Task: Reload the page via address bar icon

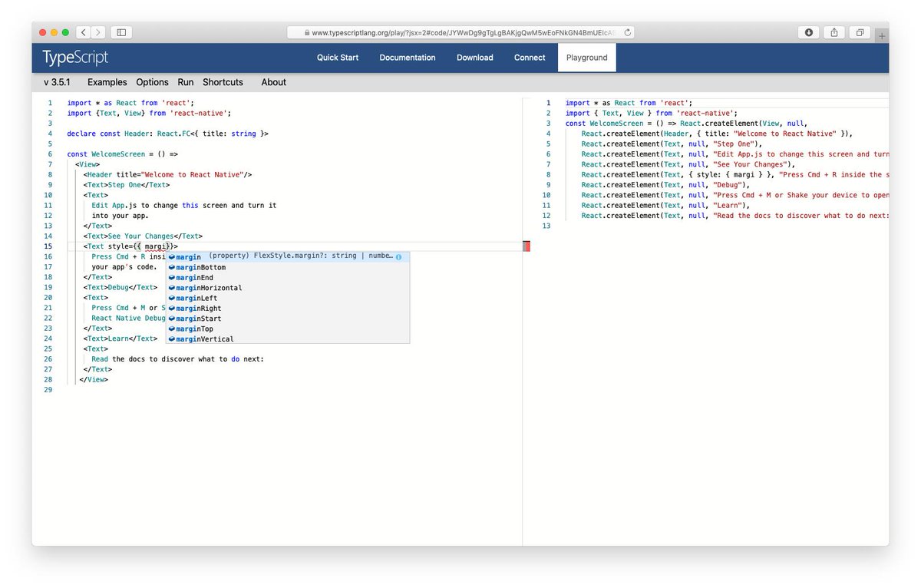Action: pos(628,32)
